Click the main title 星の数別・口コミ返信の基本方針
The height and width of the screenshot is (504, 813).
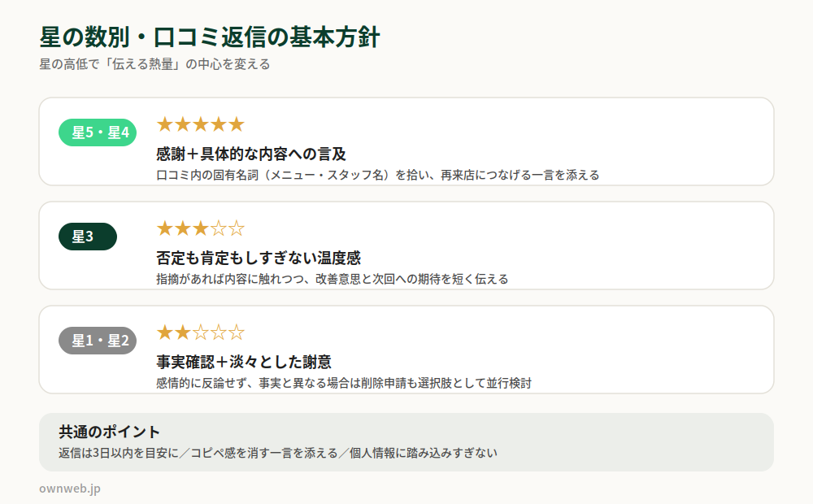[210, 37]
